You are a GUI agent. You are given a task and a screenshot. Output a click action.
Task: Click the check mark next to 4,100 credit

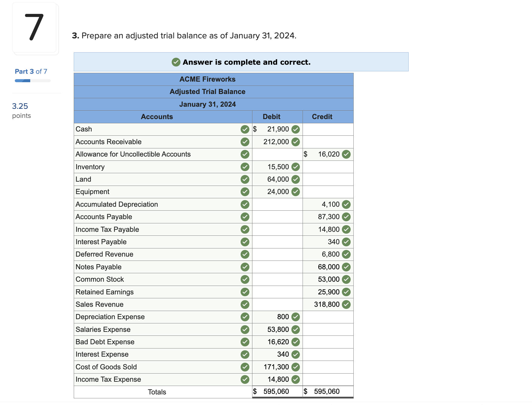pyautogui.click(x=346, y=205)
